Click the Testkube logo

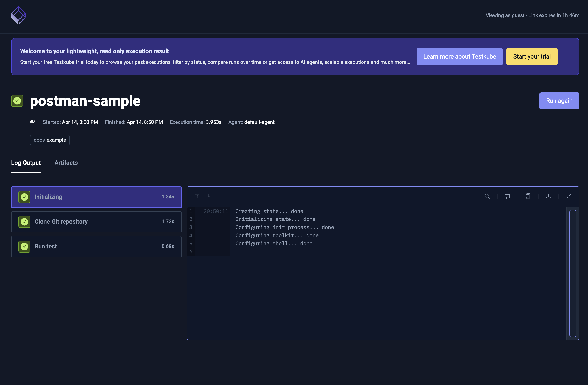tap(18, 15)
